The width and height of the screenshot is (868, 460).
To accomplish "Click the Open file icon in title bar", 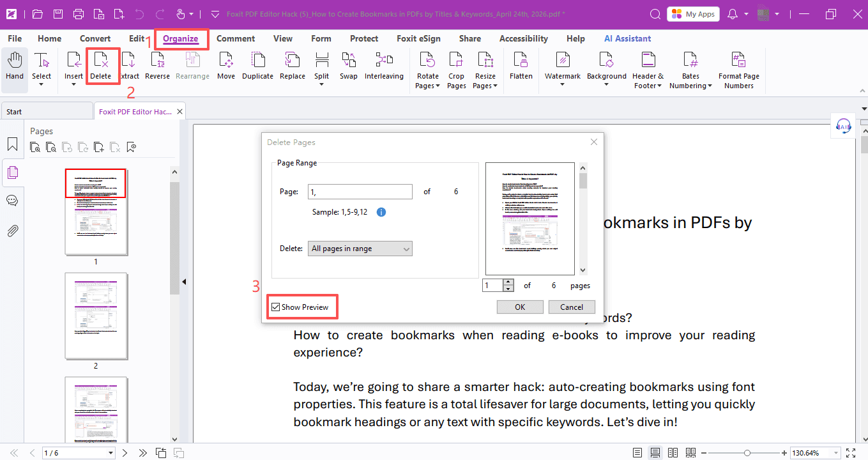I will click(38, 14).
